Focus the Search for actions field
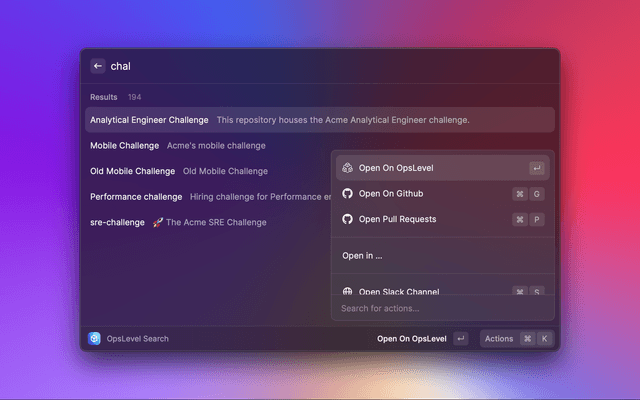The image size is (640, 400). coord(440,308)
